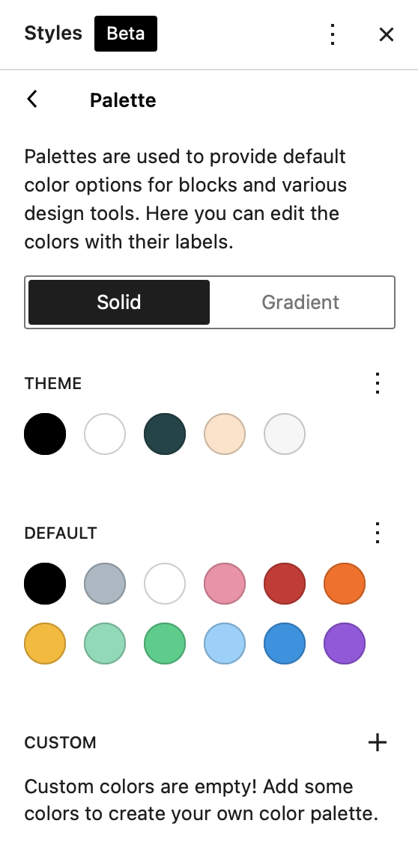This screenshot has width=418, height=868.
Task: Choose the pink default color swatch
Action: [225, 584]
